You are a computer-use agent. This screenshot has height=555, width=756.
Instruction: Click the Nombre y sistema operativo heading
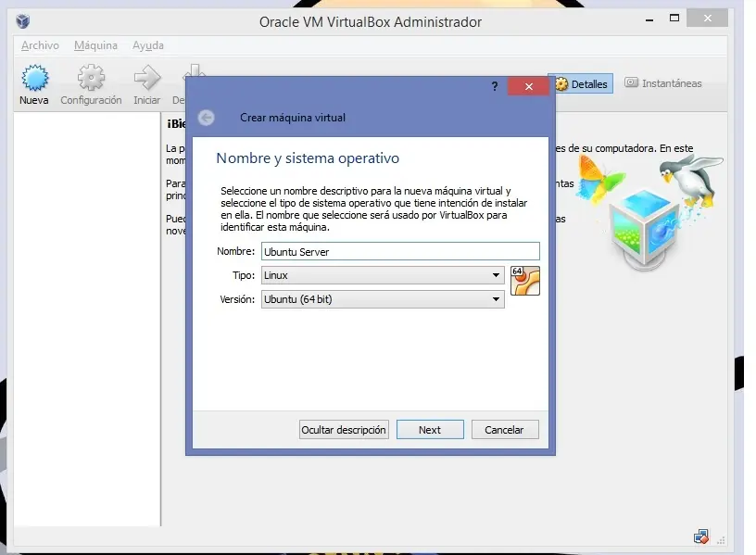pos(308,158)
